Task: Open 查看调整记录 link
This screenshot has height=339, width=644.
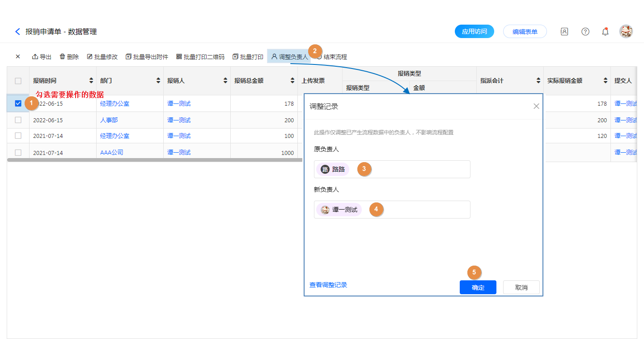Action: [x=328, y=285]
